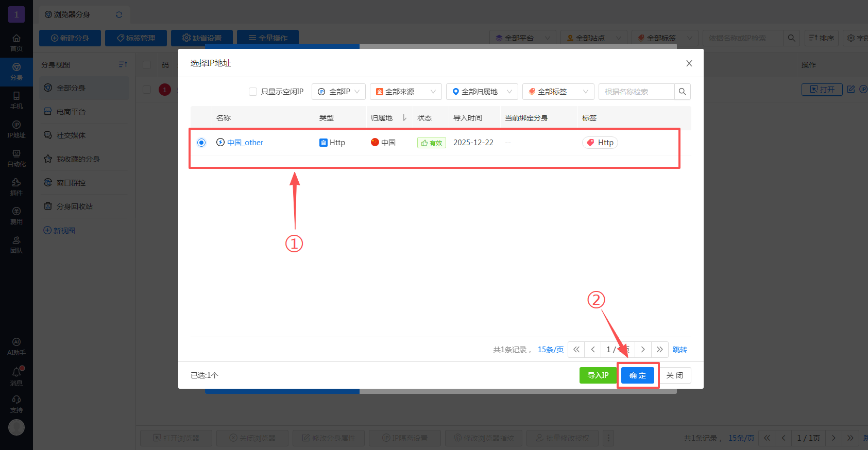
Task: Open the IP地址 sidebar icon
Action: point(16,129)
